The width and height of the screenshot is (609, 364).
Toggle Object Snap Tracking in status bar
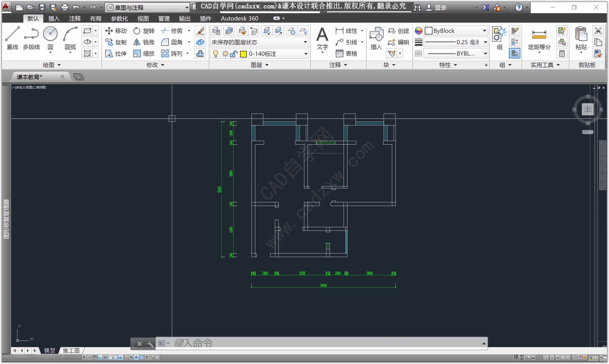point(121,357)
